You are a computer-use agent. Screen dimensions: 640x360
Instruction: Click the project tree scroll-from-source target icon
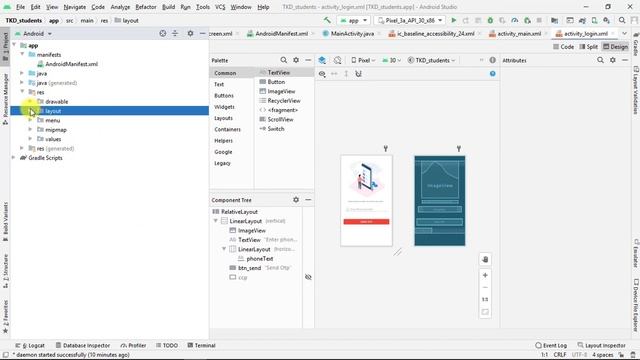162,33
